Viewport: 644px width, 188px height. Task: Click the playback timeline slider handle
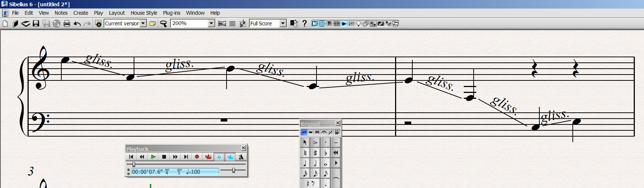[x=134, y=164]
